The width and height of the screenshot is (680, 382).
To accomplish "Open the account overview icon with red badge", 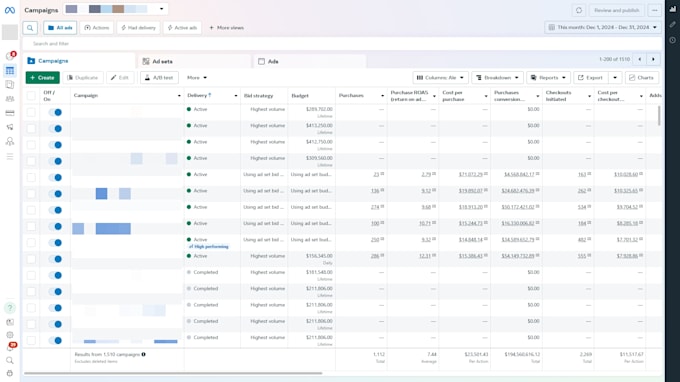I will (10, 56).
